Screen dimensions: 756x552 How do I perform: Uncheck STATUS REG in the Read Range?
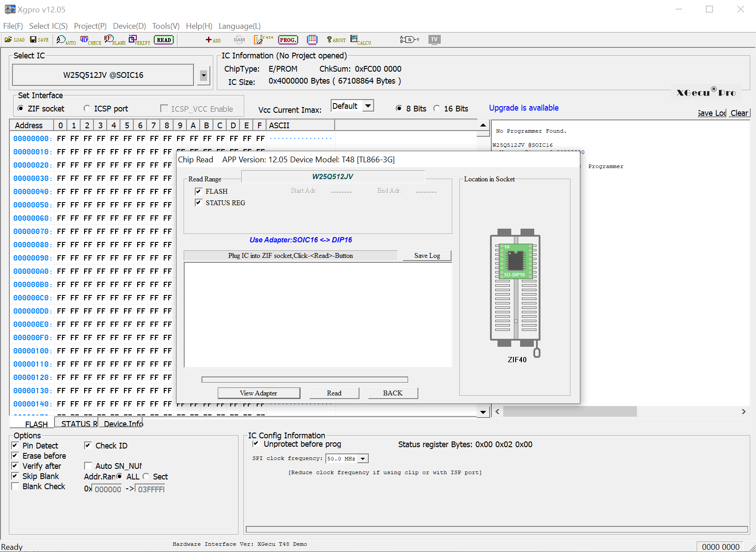tap(198, 203)
